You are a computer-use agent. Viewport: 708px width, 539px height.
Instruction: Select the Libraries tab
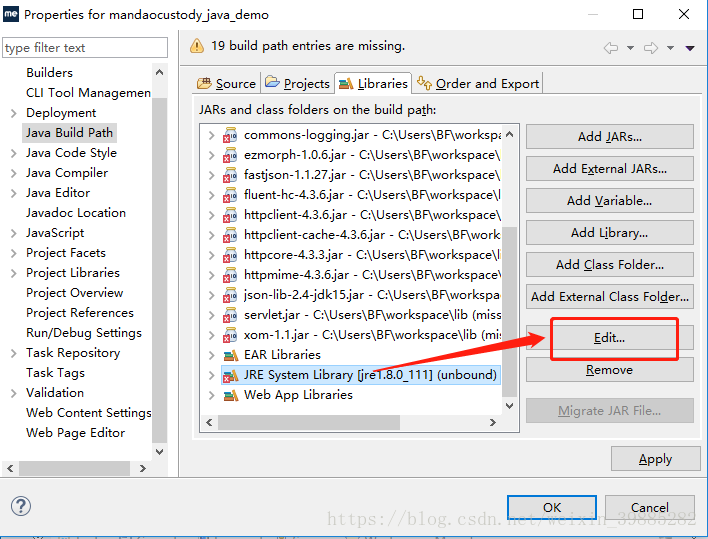tap(373, 83)
